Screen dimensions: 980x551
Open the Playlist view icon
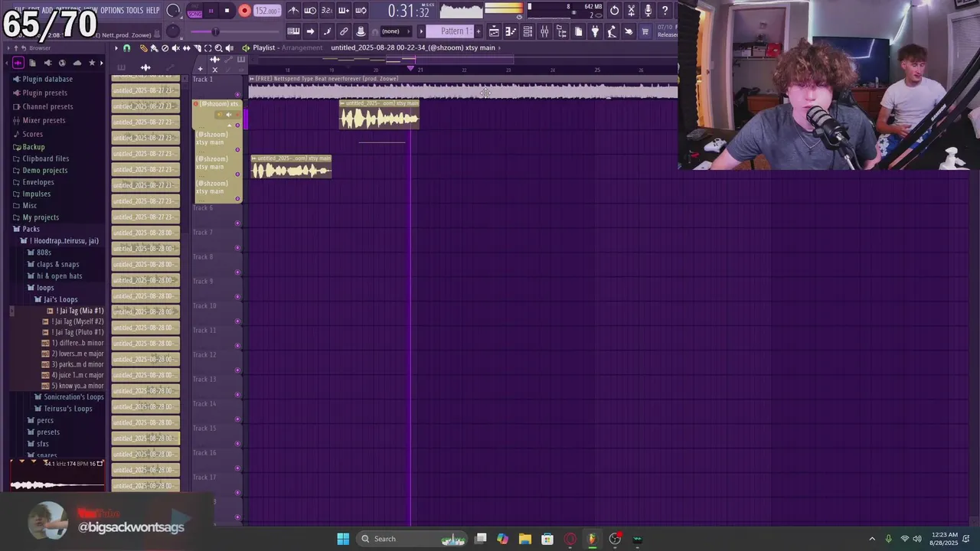tap(494, 31)
